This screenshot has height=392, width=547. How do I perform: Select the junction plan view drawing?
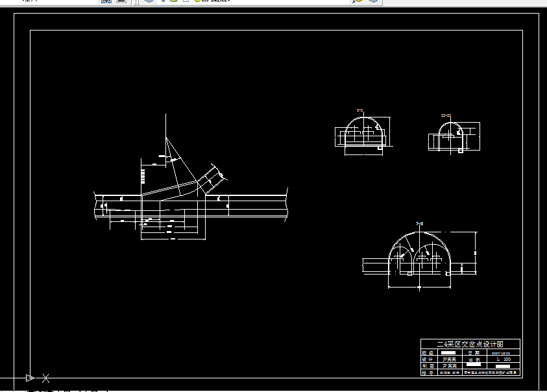pos(191,177)
